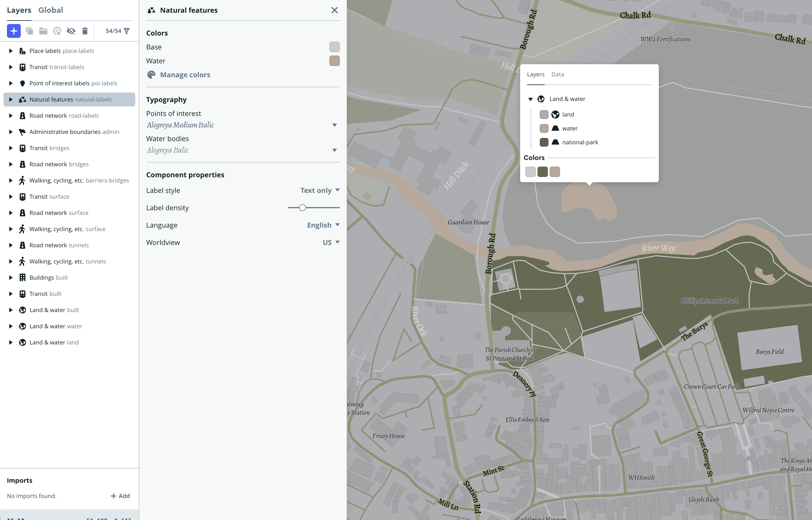This screenshot has width=812, height=520.
Task: Click the Water color swatch
Action: [334, 61]
